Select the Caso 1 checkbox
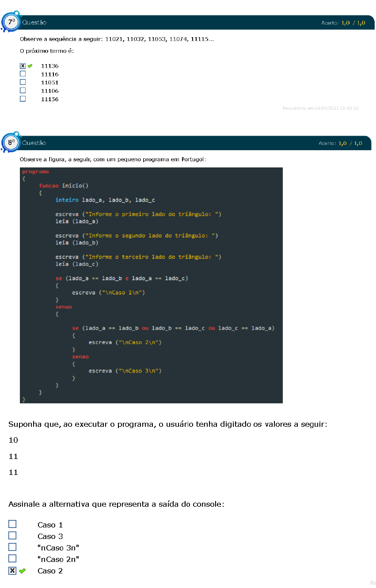The height and width of the screenshot is (588, 376). tap(12, 524)
